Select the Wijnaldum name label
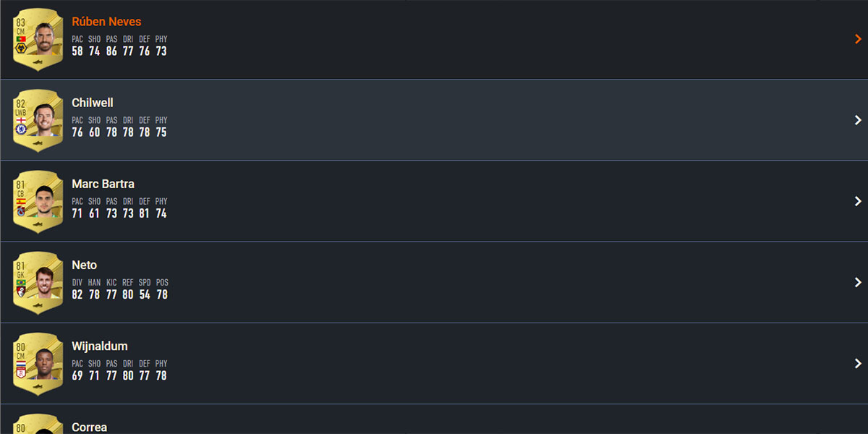 100,346
